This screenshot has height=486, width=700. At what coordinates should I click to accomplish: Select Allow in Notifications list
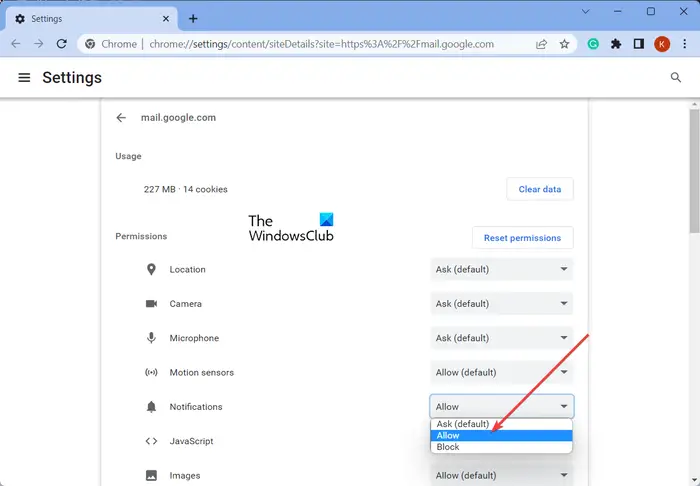[501, 436]
